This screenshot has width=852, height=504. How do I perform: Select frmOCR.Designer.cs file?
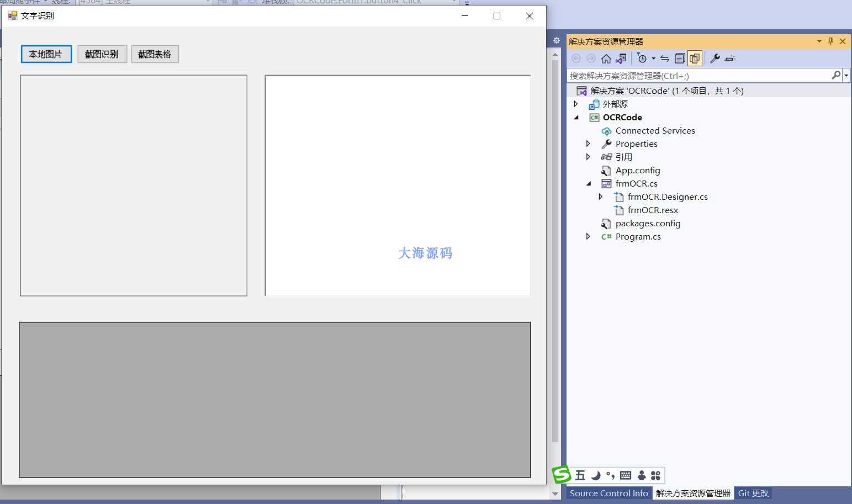click(668, 197)
